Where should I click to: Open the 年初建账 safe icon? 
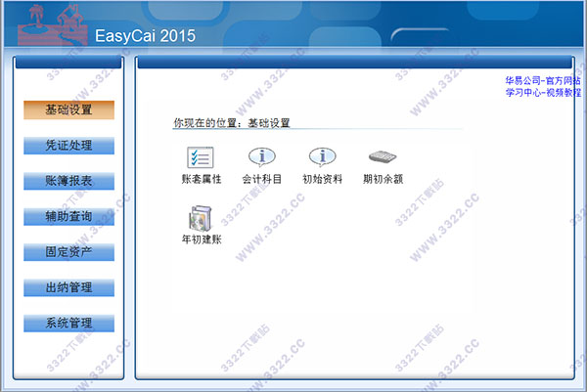201,218
